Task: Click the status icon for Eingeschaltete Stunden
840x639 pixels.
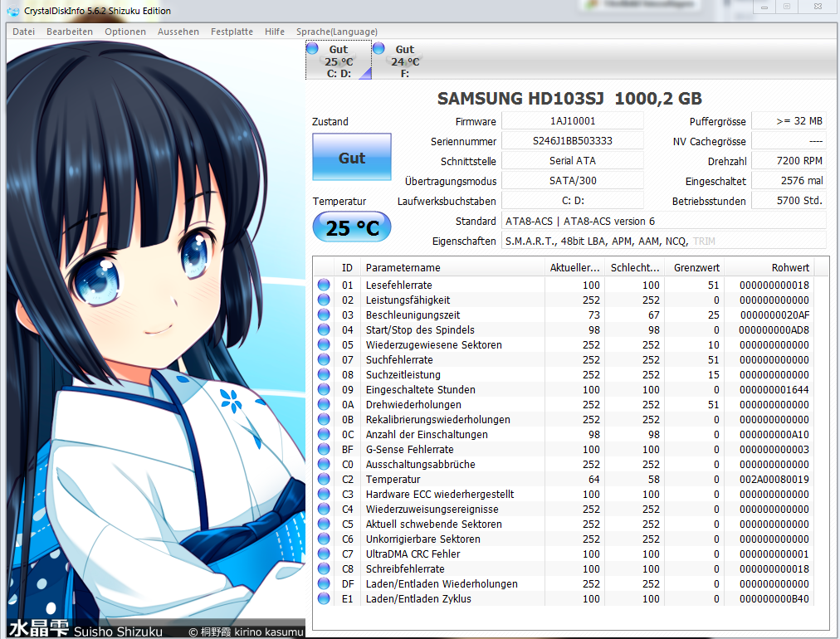Action: 324,389
